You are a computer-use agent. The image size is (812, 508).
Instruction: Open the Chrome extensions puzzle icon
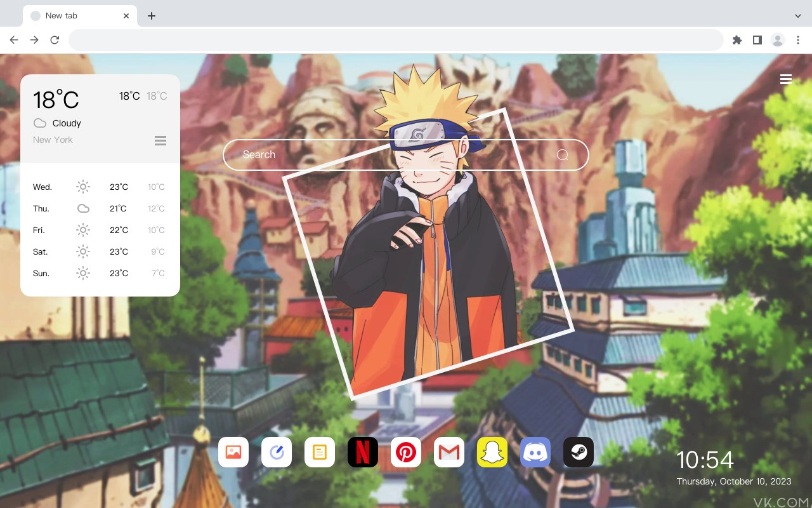[737, 40]
